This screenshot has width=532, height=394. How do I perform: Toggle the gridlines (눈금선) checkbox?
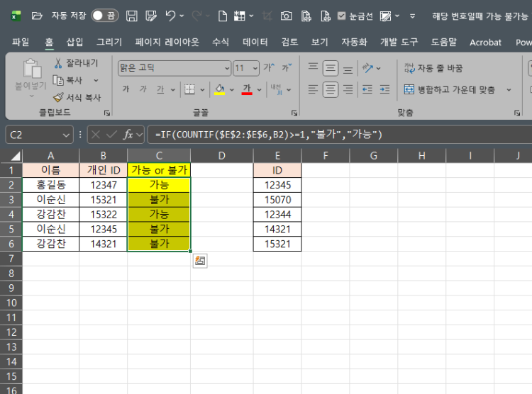click(x=342, y=16)
